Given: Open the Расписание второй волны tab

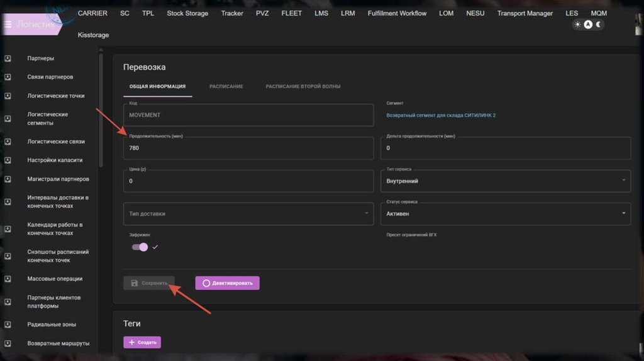Looking at the screenshot, I should pyautogui.click(x=303, y=86).
